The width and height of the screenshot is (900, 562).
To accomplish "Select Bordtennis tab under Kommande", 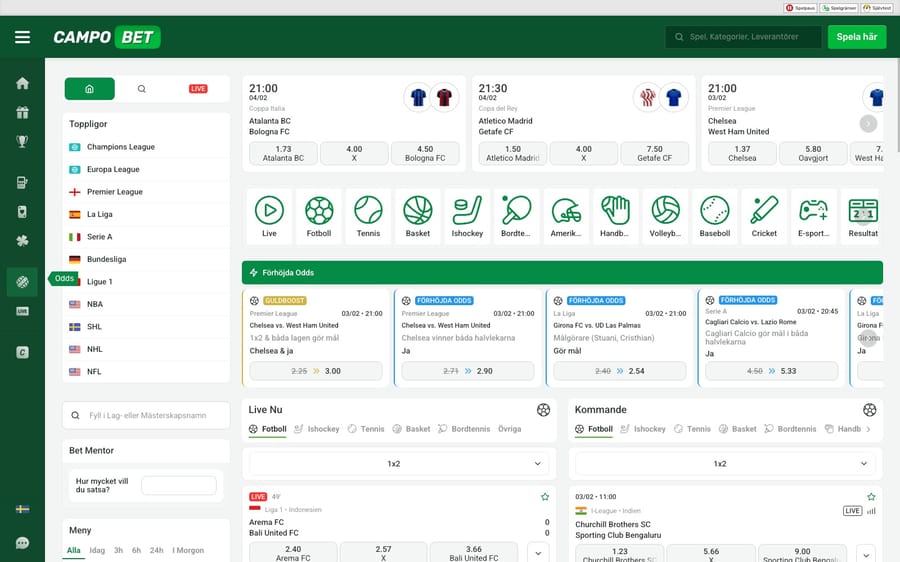I will point(790,429).
